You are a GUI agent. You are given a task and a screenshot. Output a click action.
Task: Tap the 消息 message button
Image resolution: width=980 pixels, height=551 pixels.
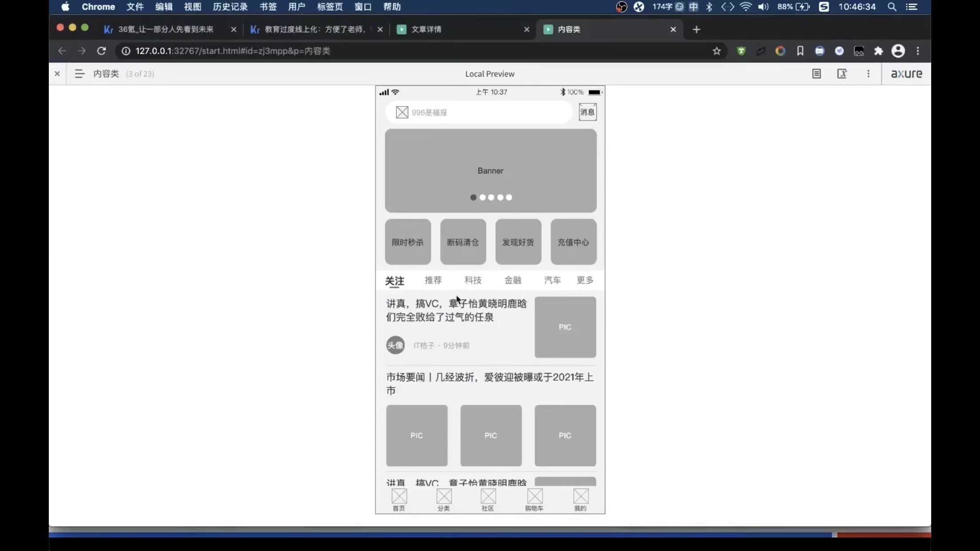587,112
